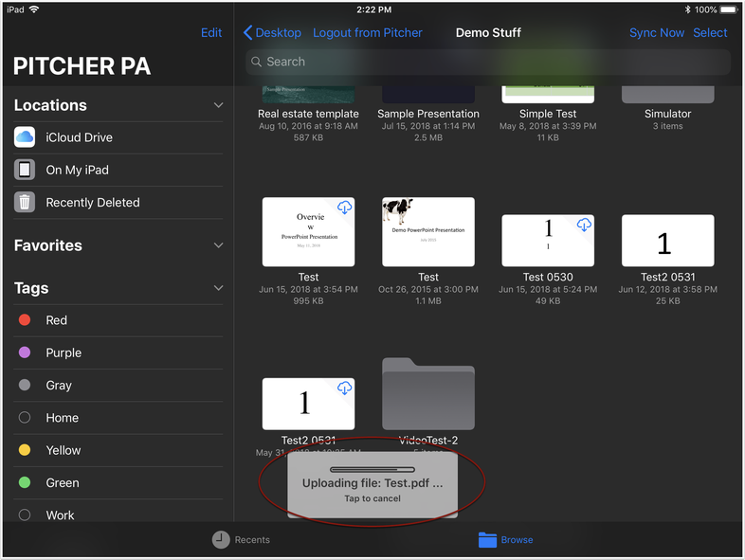Image resolution: width=745 pixels, height=560 pixels.
Task: Click Logout from Pitcher
Action: tap(368, 32)
